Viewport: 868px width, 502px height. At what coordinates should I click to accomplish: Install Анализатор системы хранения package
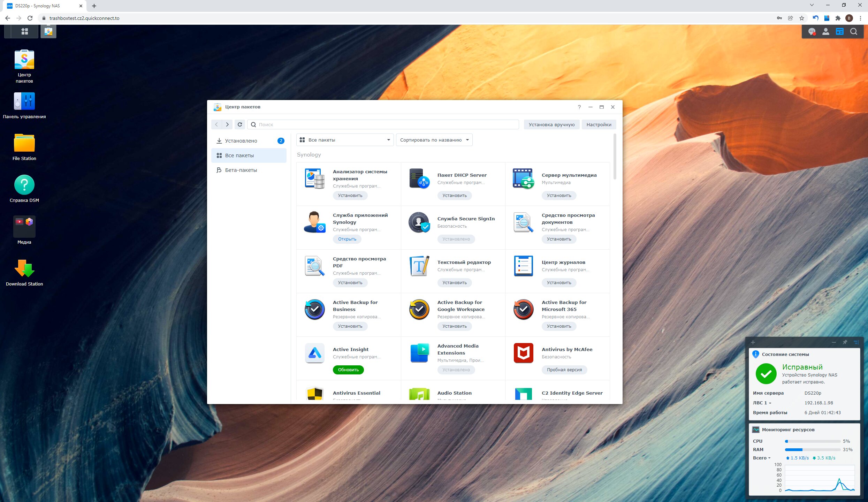[350, 196]
